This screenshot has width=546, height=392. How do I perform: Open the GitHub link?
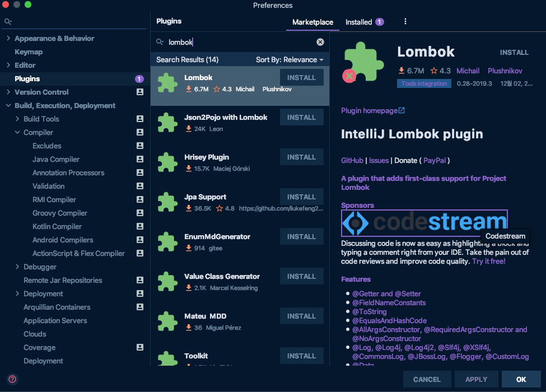[352, 161]
